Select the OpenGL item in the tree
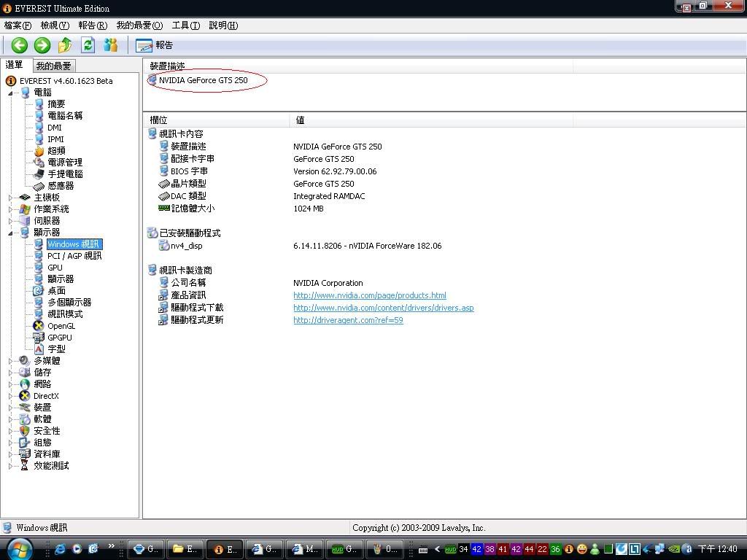Screen dimensions: 747x560 click(61, 326)
